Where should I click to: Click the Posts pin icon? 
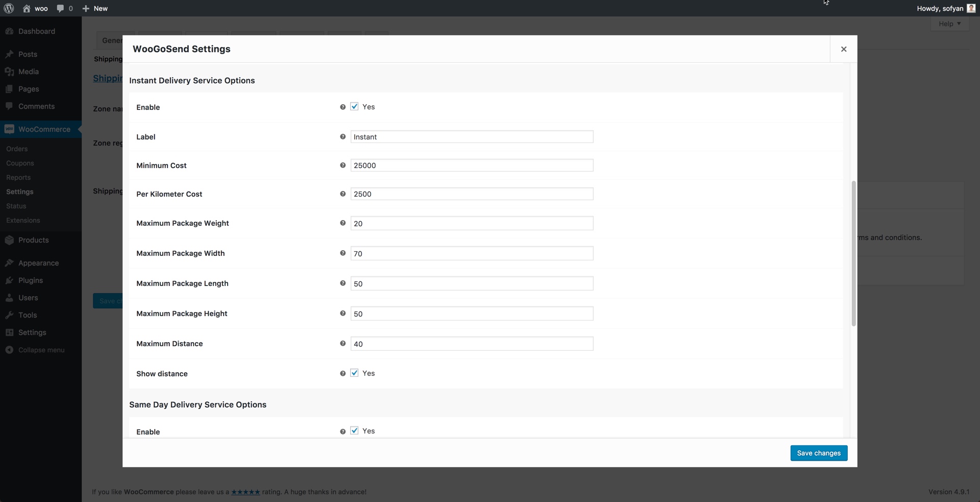click(x=9, y=54)
